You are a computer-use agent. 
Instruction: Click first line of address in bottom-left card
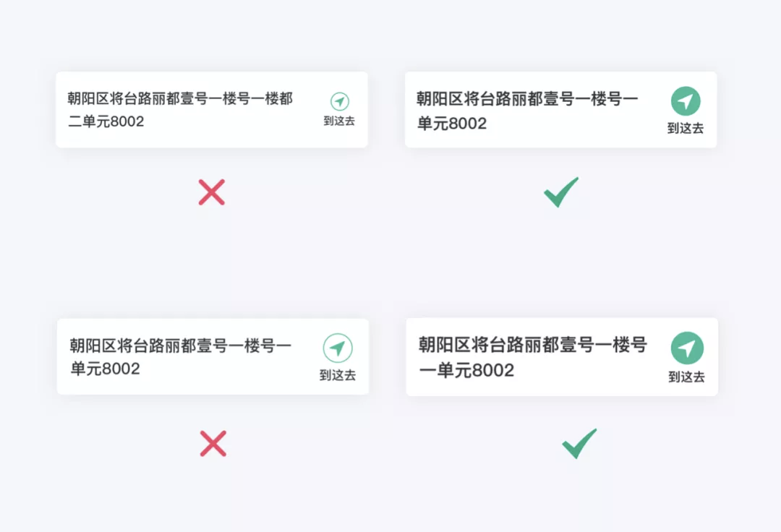[x=180, y=346]
